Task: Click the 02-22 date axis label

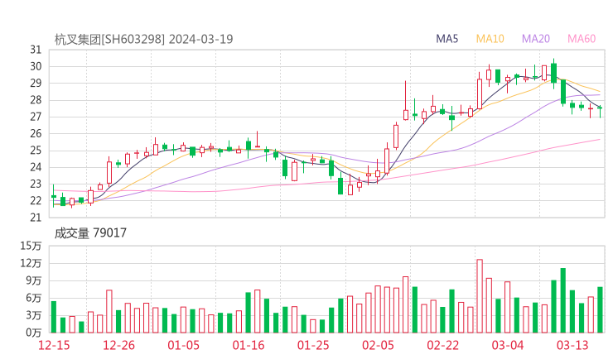Action: tap(442, 345)
